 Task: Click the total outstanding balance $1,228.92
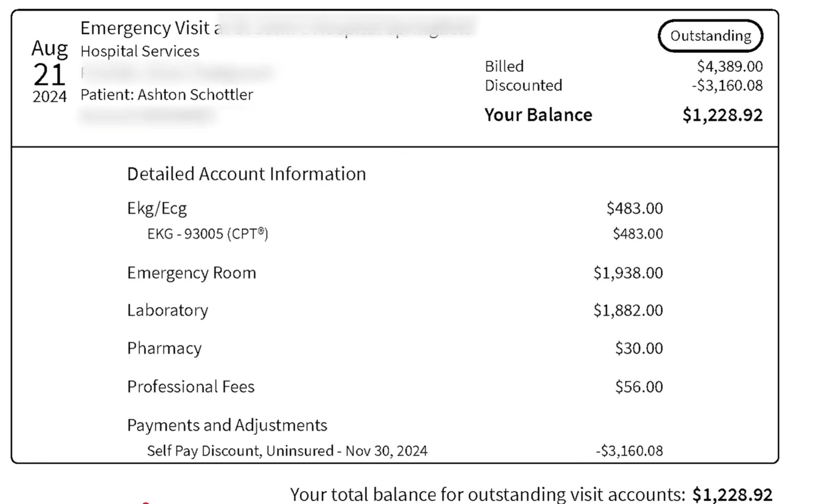tap(732, 494)
